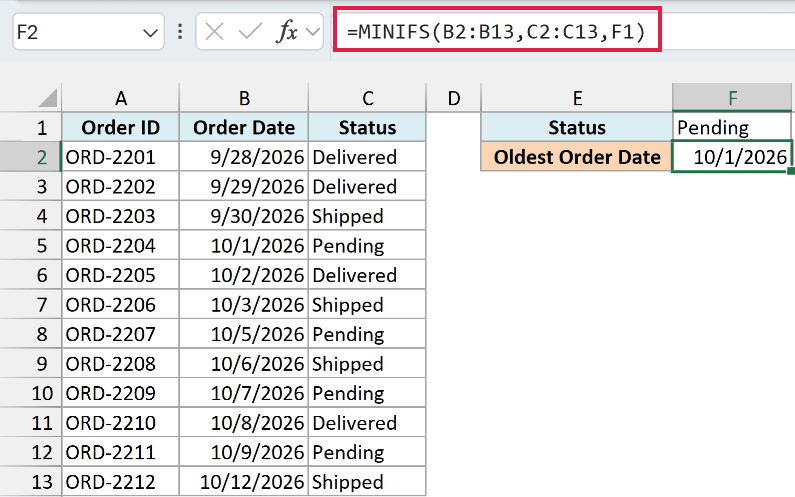Click the formula bar options dots handle

coord(180,32)
